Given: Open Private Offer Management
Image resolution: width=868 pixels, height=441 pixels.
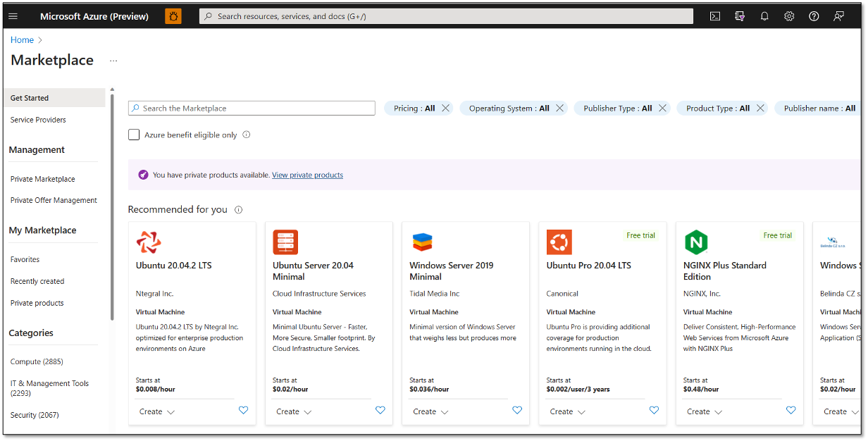Looking at the screenshot, I should point(54,199).
